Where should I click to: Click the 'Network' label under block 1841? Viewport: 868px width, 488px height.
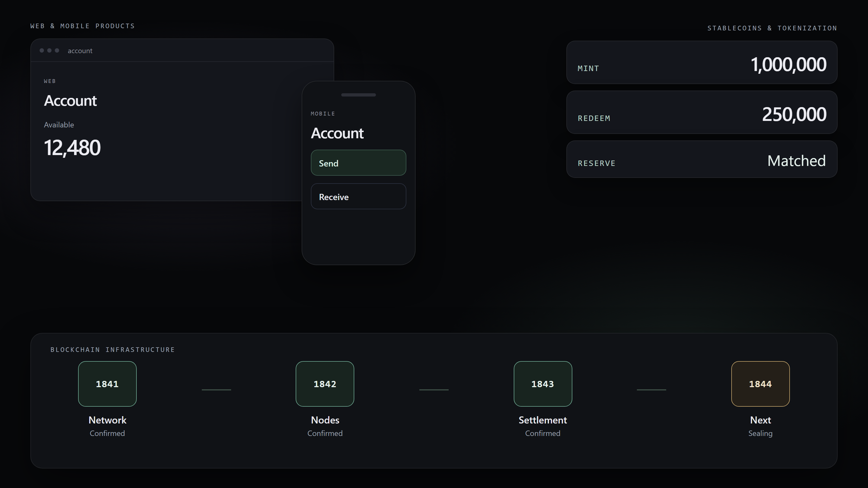tap(107, 420)
